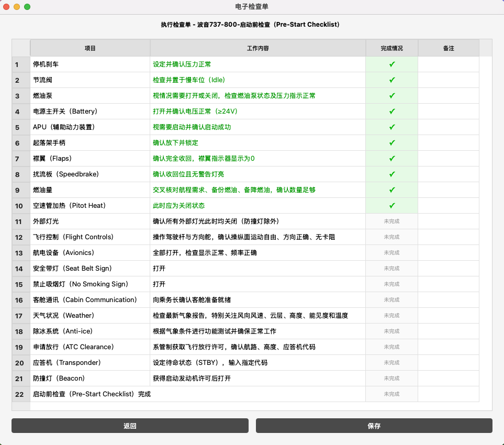This screenshot has width=504, height=445.
Task: Select the 防撞灯（Beacon）item cell
Action: pos(90,379)
